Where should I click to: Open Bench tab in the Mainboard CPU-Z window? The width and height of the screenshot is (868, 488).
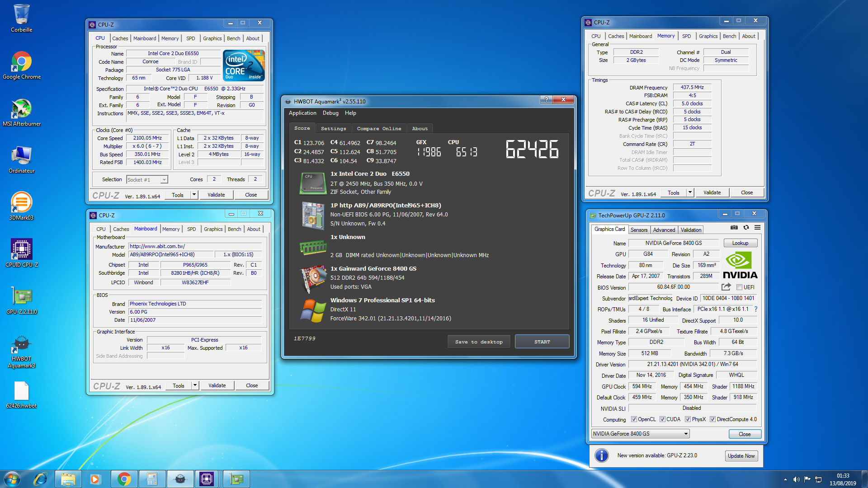coord(234,229)
